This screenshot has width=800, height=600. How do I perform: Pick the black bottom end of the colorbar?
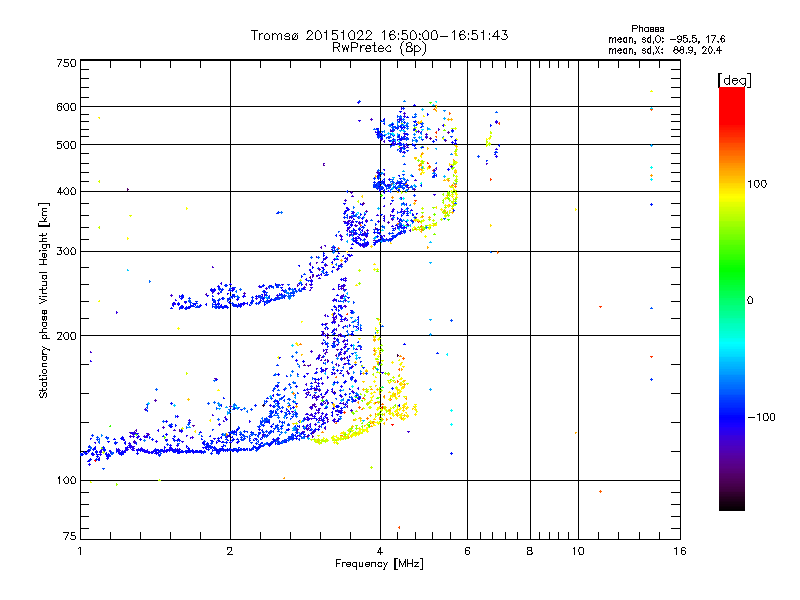(732, 505)
